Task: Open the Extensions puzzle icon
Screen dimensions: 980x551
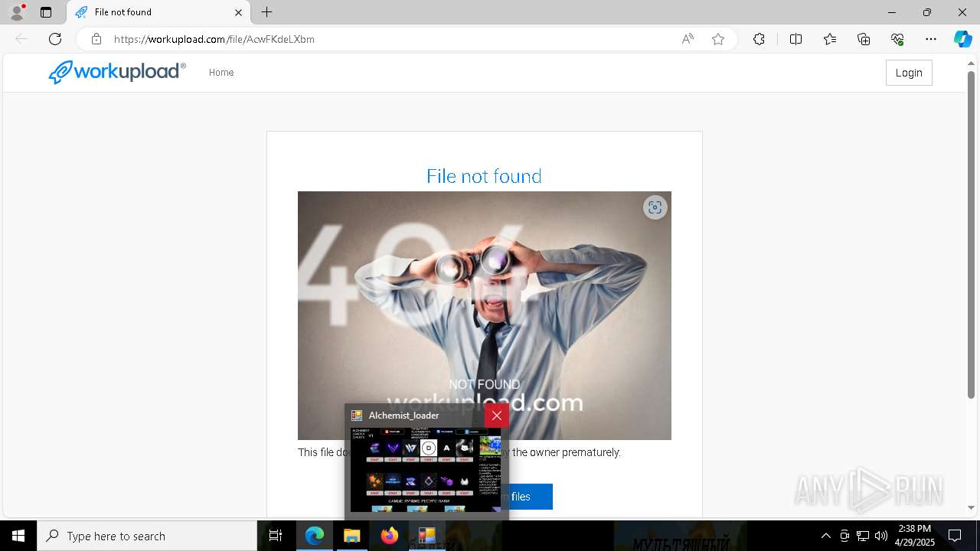Action: (759, 39)
